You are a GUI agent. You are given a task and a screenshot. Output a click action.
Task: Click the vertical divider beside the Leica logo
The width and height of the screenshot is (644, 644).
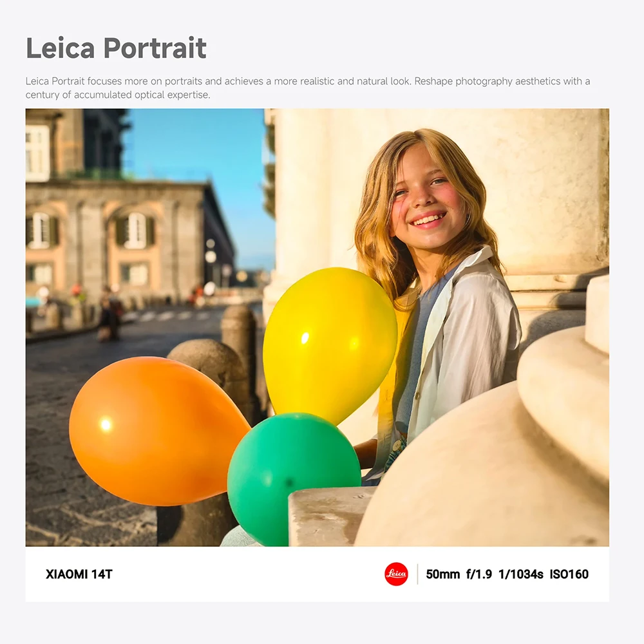coord(417,574)
